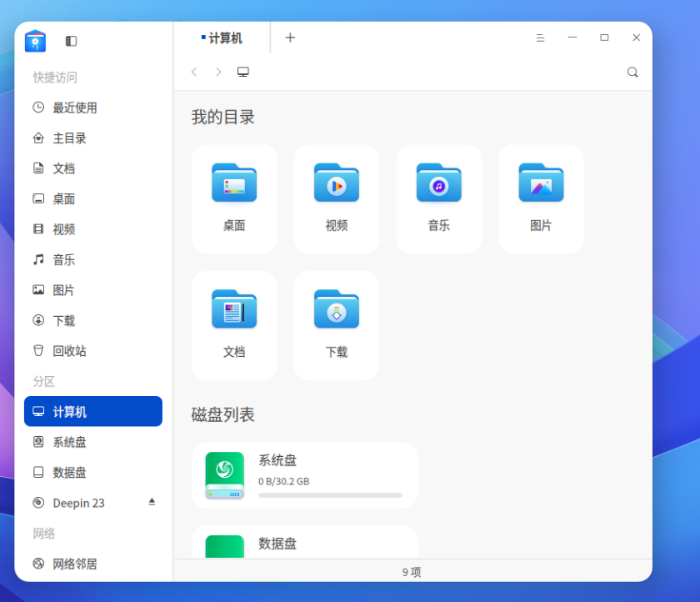Screen dimensions: 700x602
Task: Click the 我的目录 section heading
Action: [x=222, y=117]
